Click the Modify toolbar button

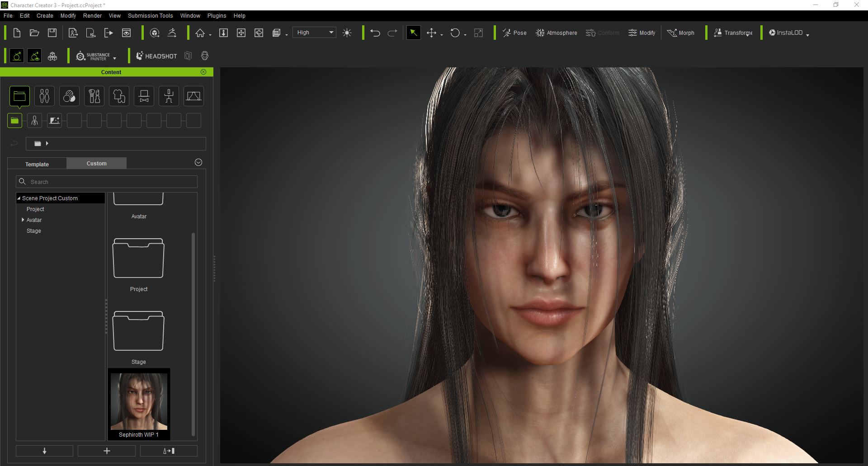coord(642,33)
